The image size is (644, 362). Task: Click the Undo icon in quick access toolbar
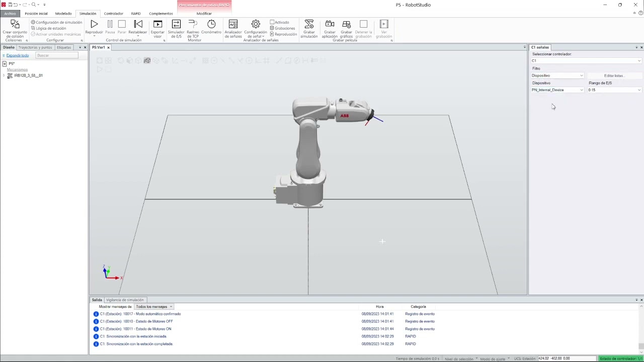coord(16,5)
